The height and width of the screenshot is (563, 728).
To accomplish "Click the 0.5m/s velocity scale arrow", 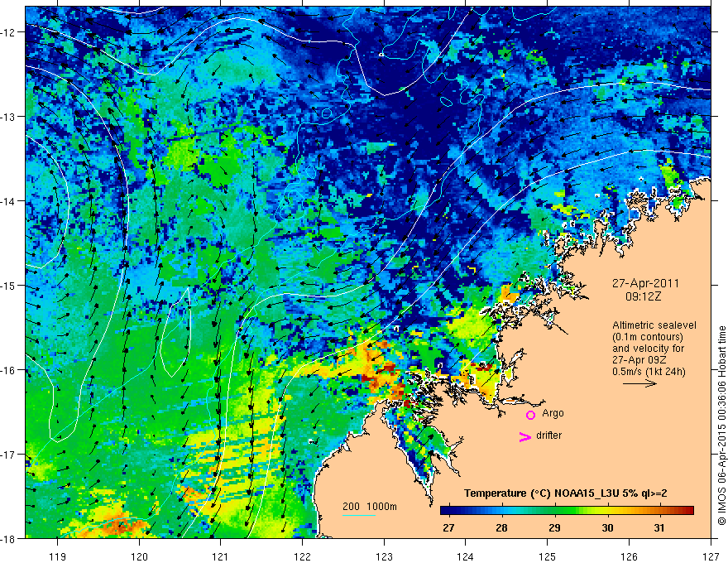I will point(639,383).
